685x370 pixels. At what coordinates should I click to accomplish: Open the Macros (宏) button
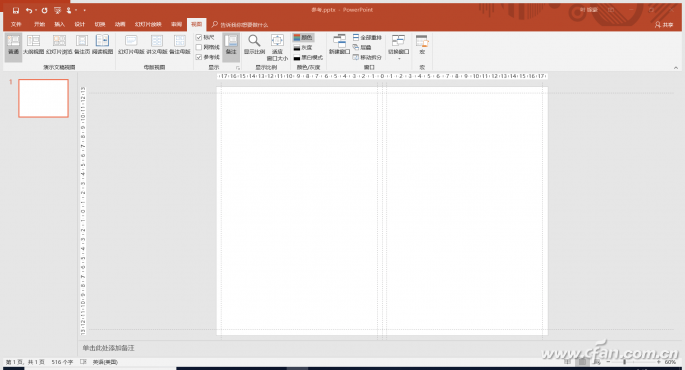[x=422, y=45]
